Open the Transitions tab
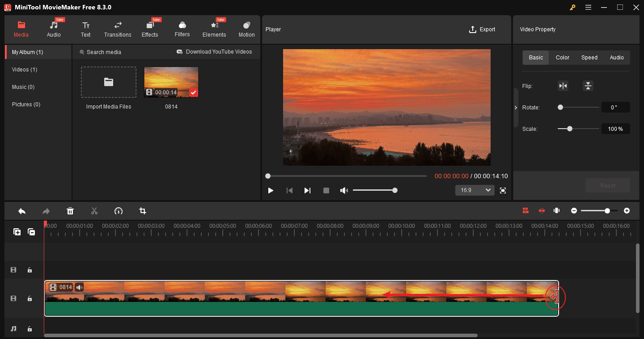 [x=118, y=29]
